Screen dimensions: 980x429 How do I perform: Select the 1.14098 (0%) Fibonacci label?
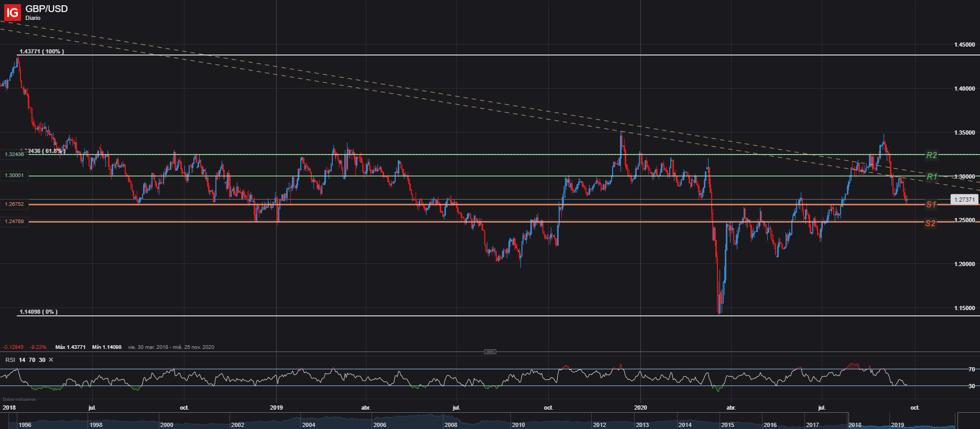(x=38, y=312)
